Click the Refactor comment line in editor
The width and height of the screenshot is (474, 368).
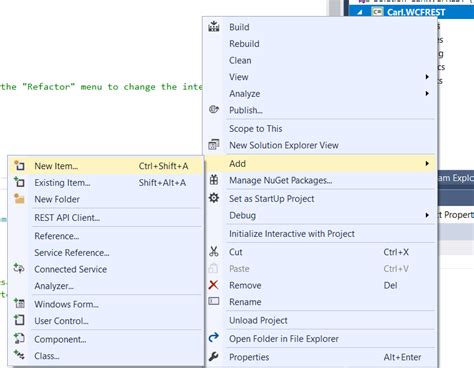click(101, 87)
